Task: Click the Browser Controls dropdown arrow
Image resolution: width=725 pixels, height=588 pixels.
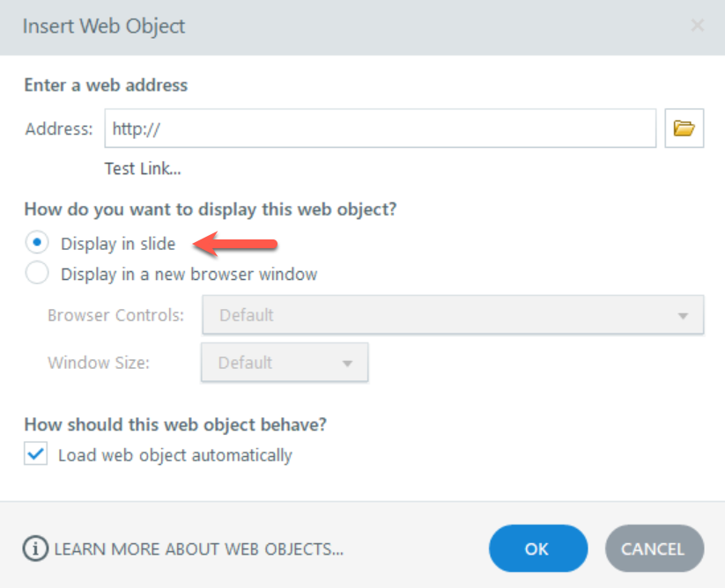Action: (x=683, y=316)
